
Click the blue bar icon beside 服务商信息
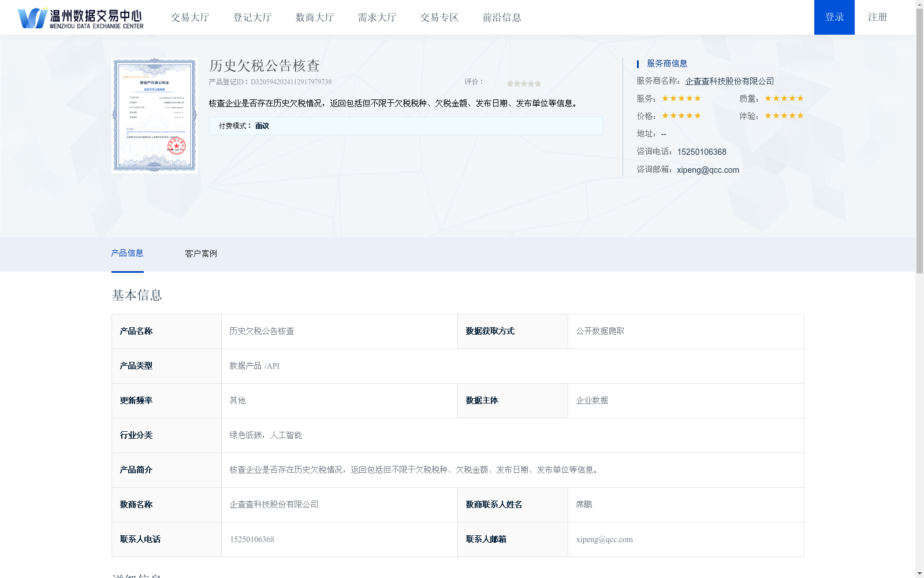pos(636,64)
